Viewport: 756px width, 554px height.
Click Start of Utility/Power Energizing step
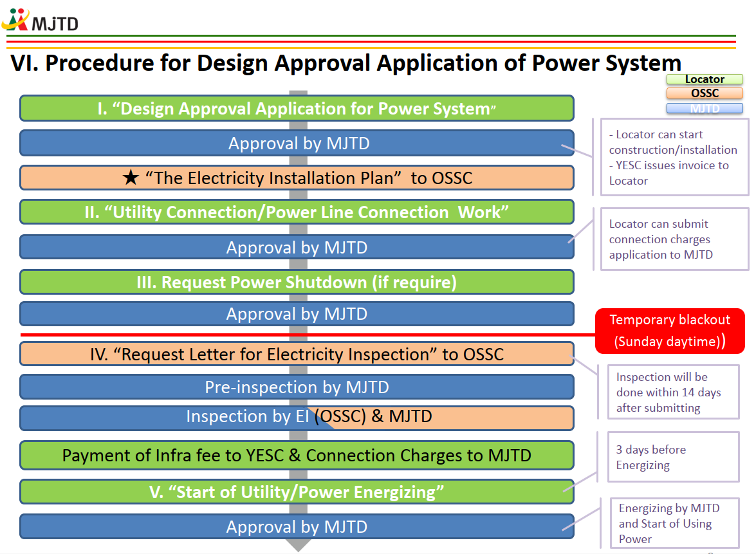click(297, 492)
